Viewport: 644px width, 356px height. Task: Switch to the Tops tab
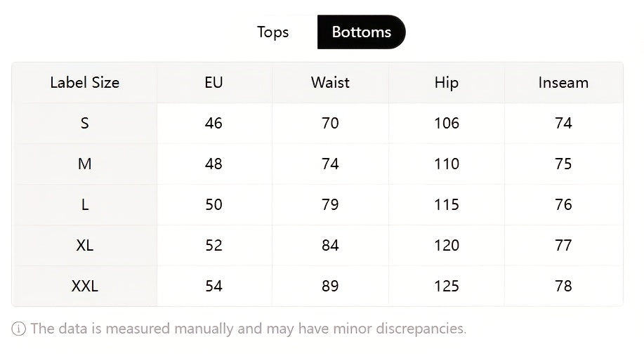click(x=272, y=32)
